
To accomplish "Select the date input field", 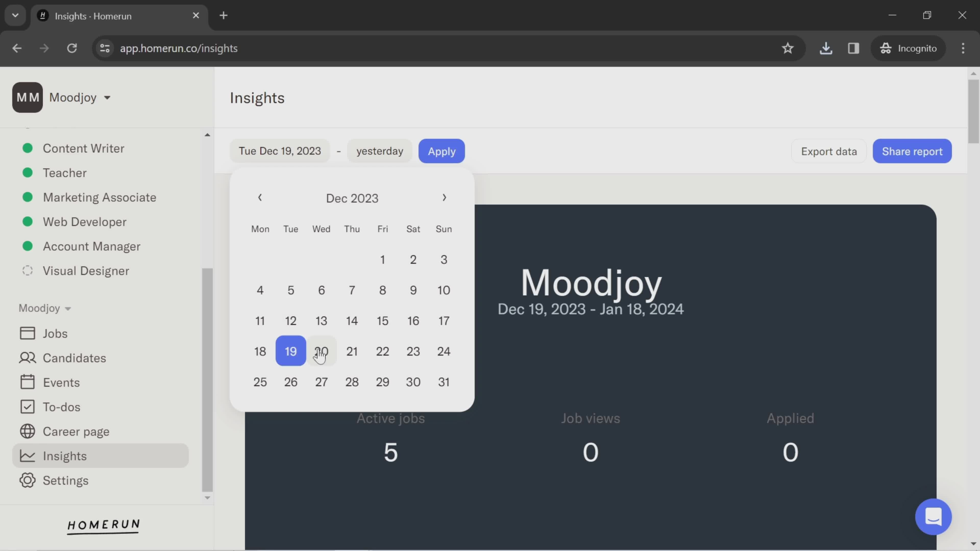I will coord(279,151).
